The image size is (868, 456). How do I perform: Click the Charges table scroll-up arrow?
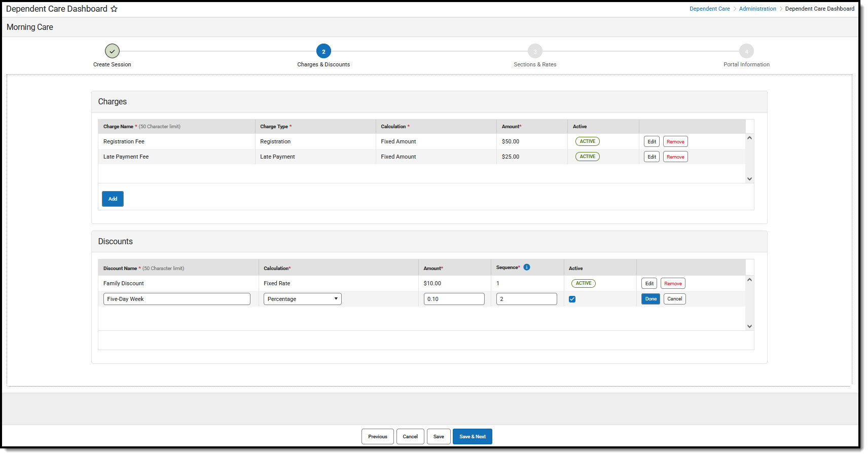click(749, 138)
